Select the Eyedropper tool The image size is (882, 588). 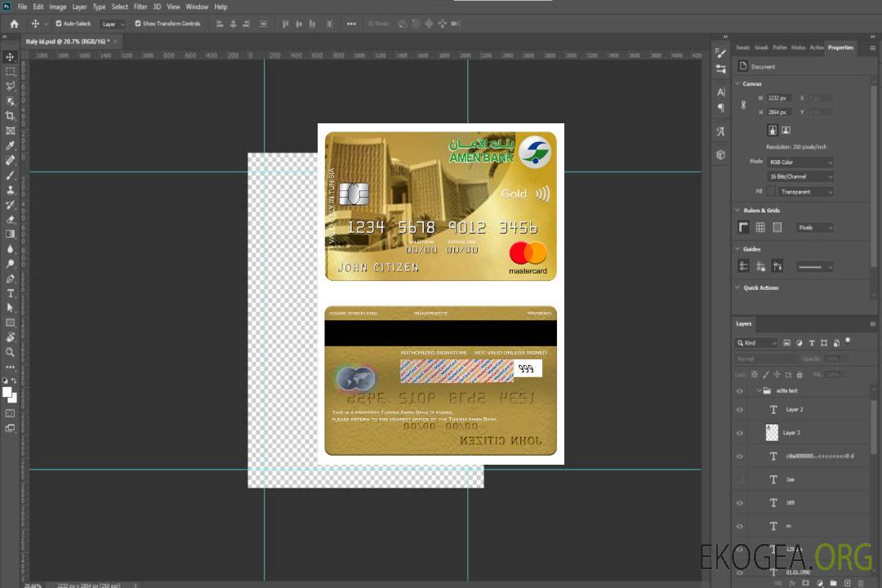[10, 145]
